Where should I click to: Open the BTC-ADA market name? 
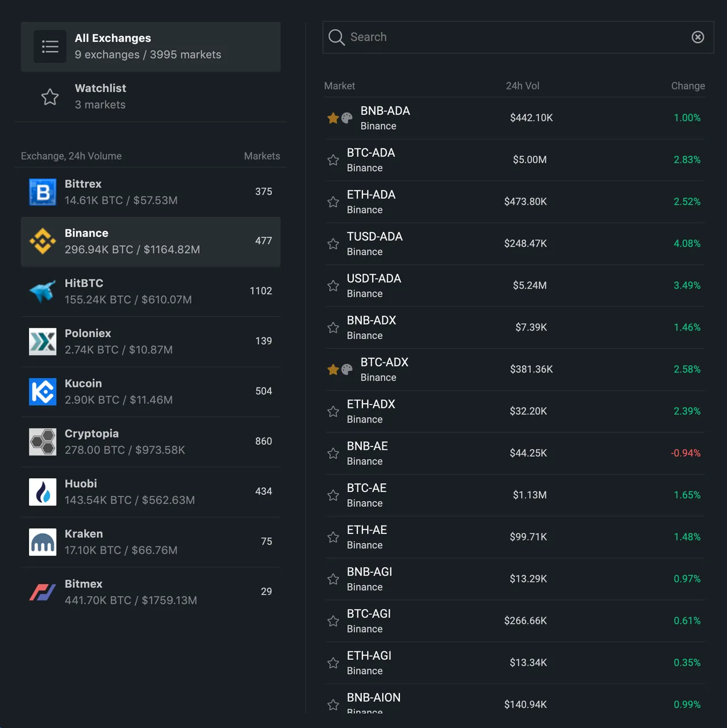click(x=371, y=152)
